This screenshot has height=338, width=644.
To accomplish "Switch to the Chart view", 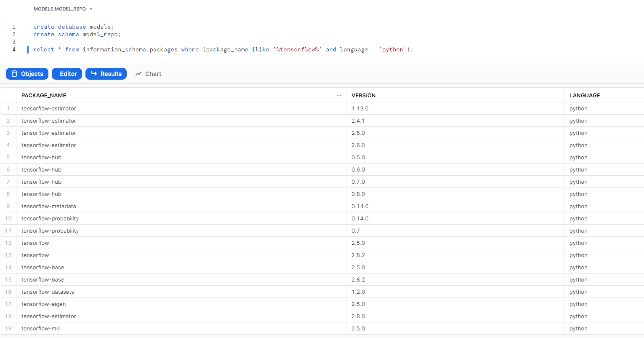I will click(x=148, y=74).
